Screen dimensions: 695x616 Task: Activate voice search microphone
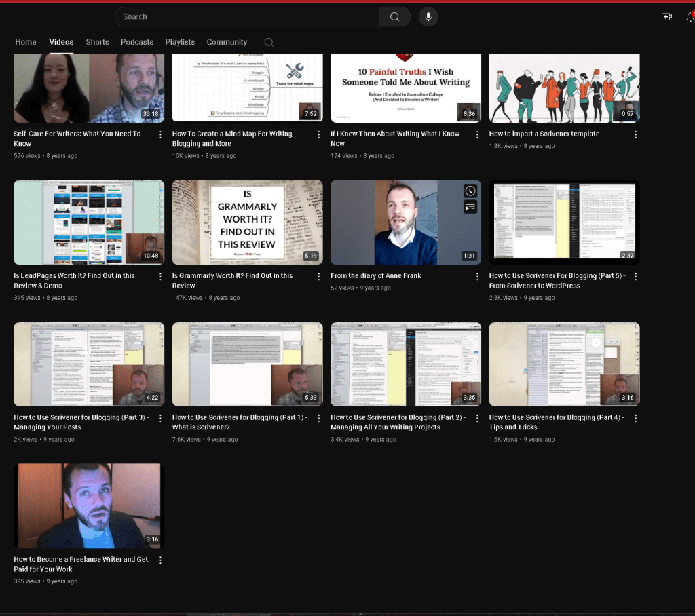(428, 17)
